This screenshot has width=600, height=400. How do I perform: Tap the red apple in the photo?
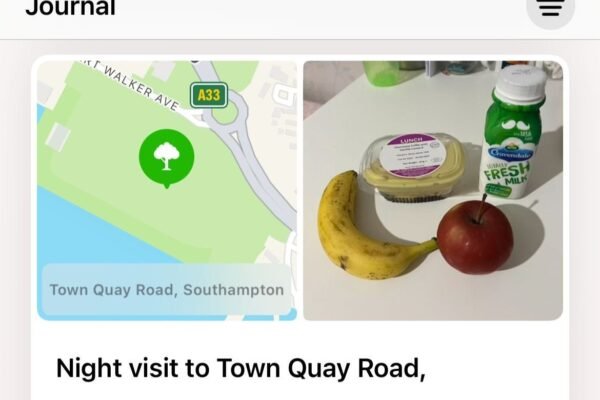[x=475, y=237]
